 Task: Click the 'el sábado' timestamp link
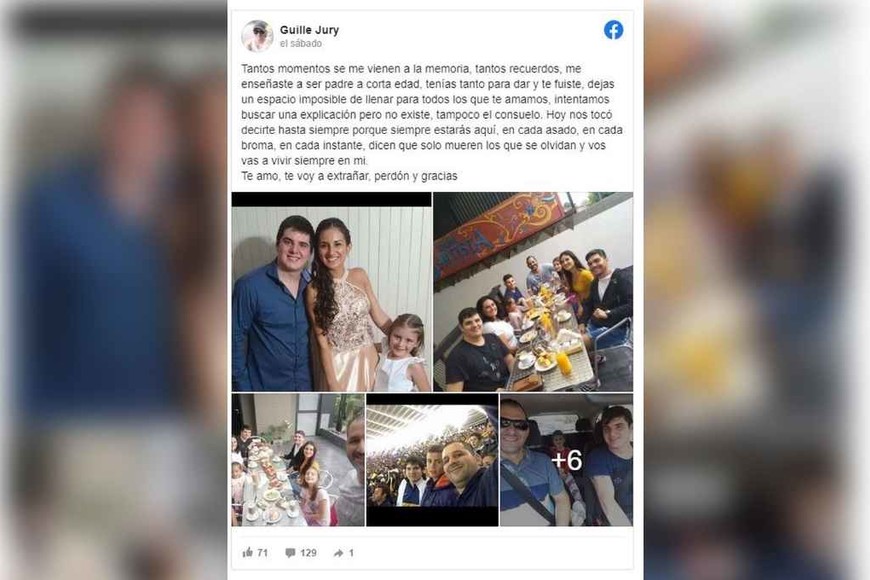coord(301,43)
